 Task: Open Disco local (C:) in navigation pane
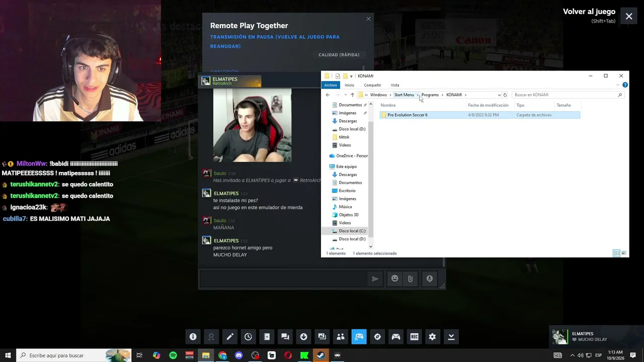pos(352,231)
